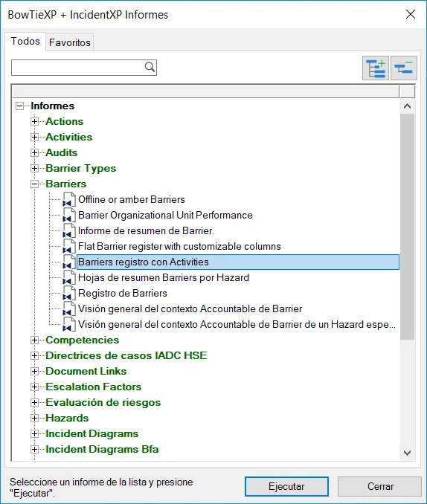Click the Cerrar button
This screenshot has width=427, height=504.
(x=379, y=486)
